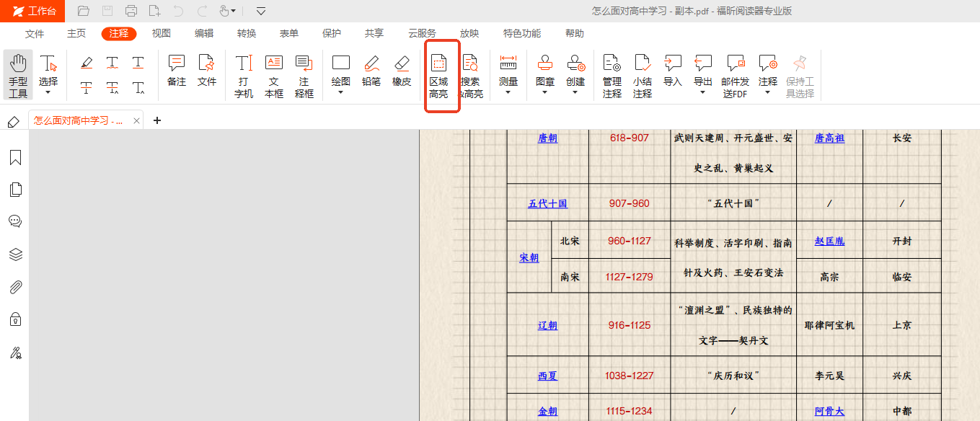Click the 铅笔 pencil tool
Viewport: 980px width, 421px height.
(x=371, y=71)
